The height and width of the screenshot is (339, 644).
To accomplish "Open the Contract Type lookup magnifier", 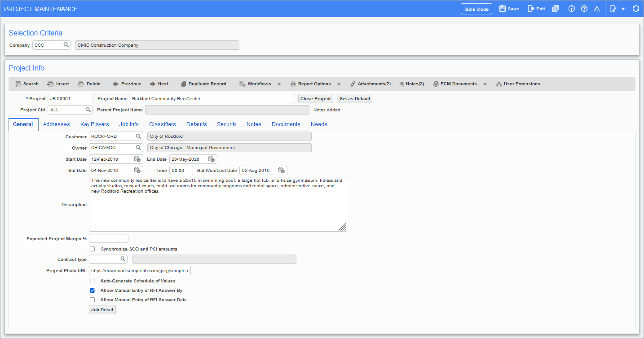I will 123,259.
